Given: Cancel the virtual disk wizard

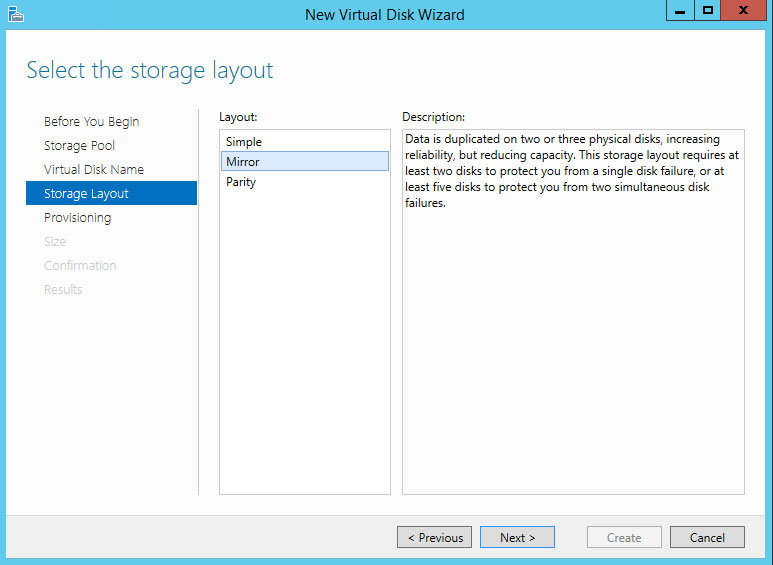Looking at the screenshot, I should point(706,537).
